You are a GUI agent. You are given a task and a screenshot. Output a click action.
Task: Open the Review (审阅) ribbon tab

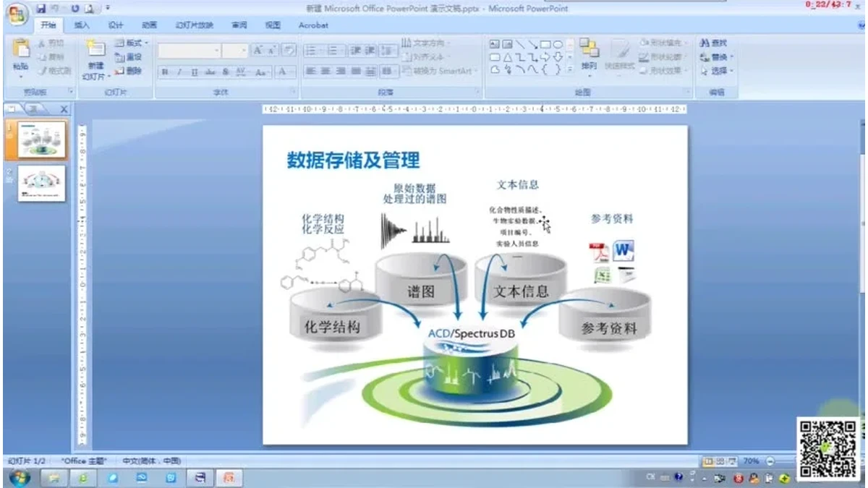pos(239,25)
